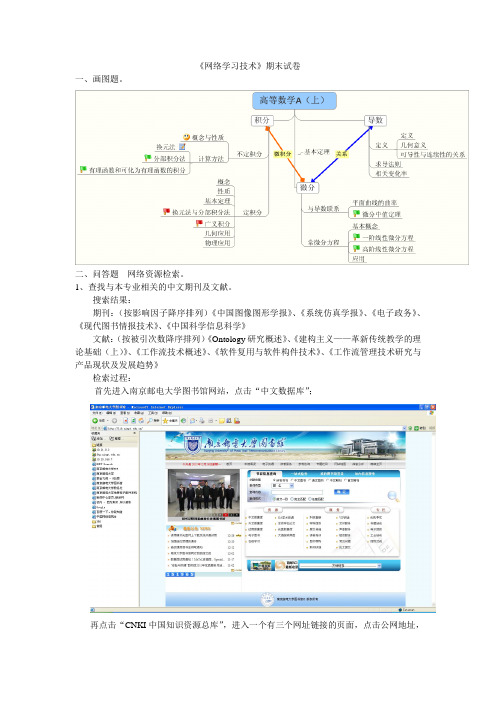Select the last radio button in match-mode row
Screen dimensions: 496x702
point(309,499)
